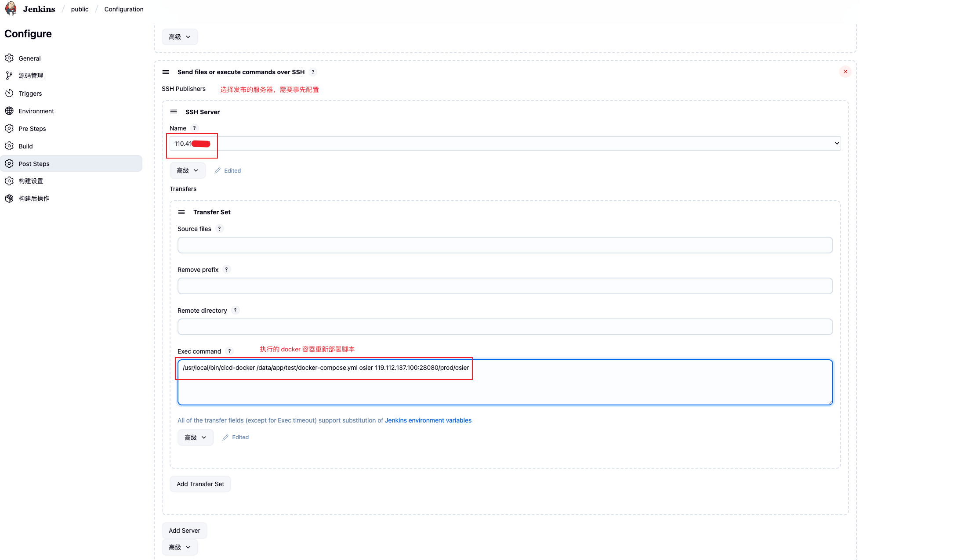Click the Add Server button
Image resolution: width=979 pixels, height=560 pixels.
(x=184, y=531)
